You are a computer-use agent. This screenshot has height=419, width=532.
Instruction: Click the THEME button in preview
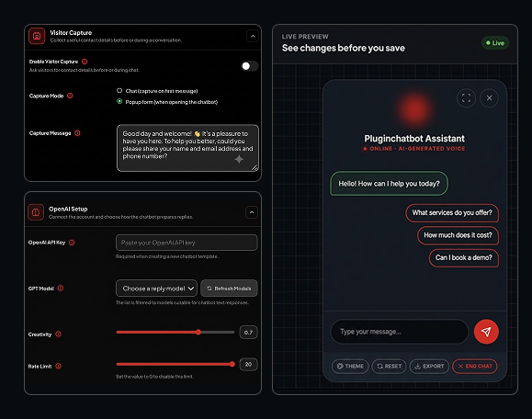click(x=350, y=366)
